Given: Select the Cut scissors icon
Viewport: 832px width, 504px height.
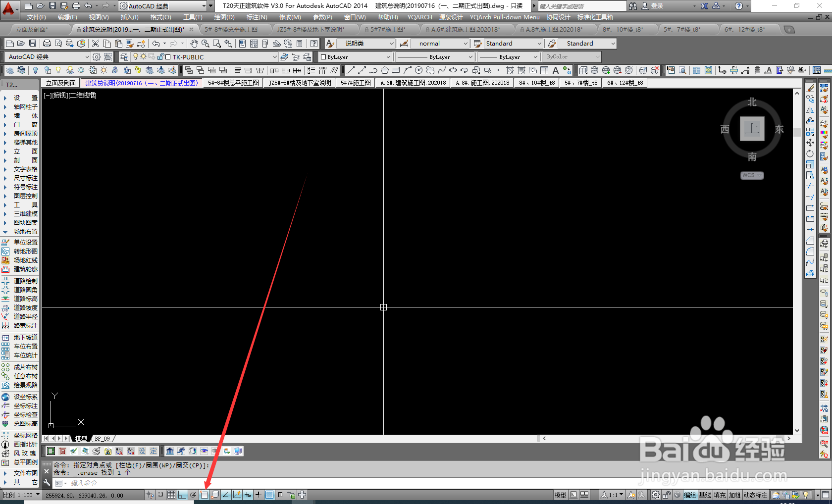Looking at the screenshot, I should pos(96,44).
